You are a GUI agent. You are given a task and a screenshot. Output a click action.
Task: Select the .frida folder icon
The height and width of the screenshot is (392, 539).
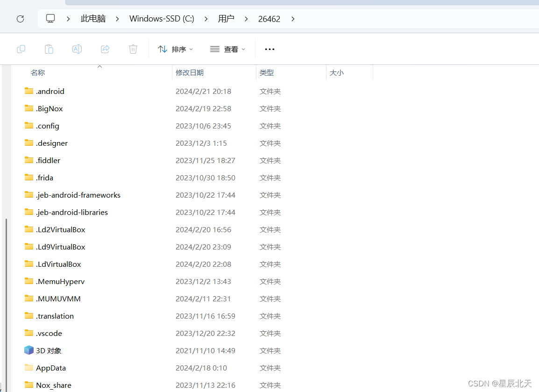(29, 178)
